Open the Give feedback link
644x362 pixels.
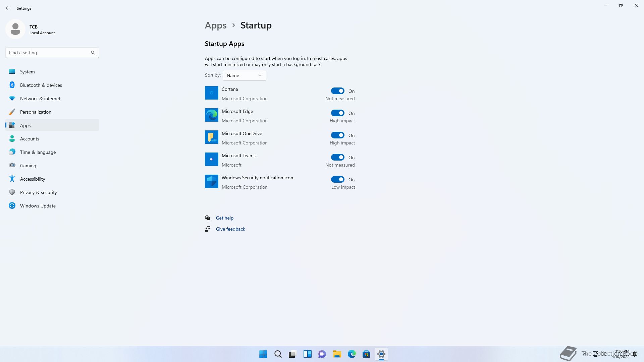point(230,229)
